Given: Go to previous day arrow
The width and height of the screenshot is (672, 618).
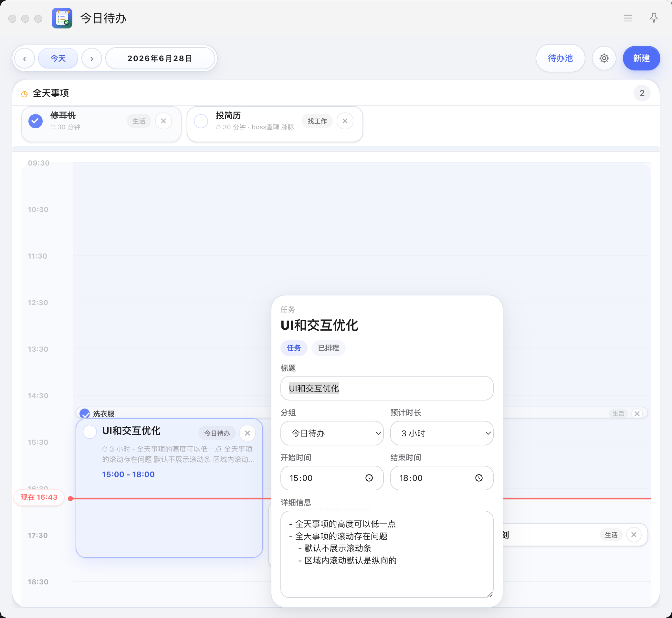Looking at the screenshot, I should (x=25, y=59).
